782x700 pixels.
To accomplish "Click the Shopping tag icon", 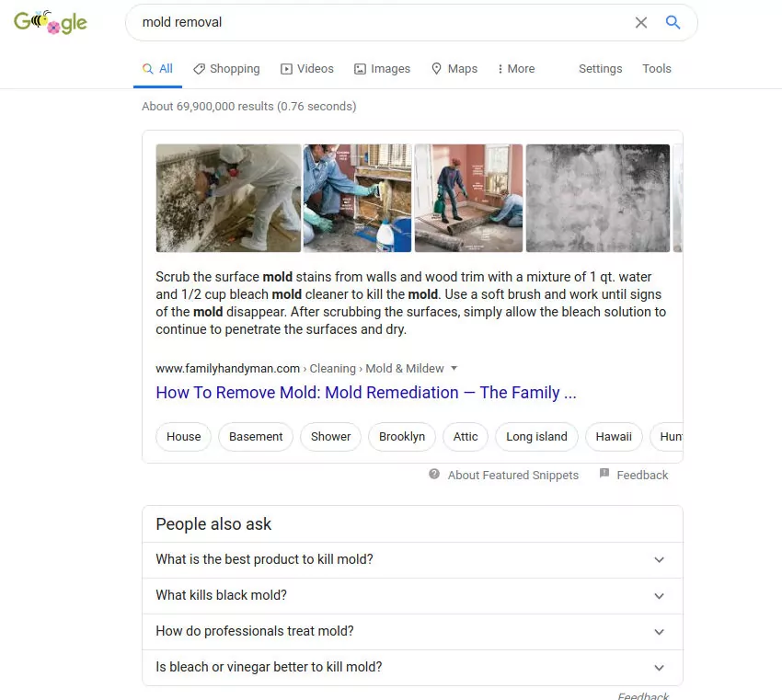I will (199, 69).
